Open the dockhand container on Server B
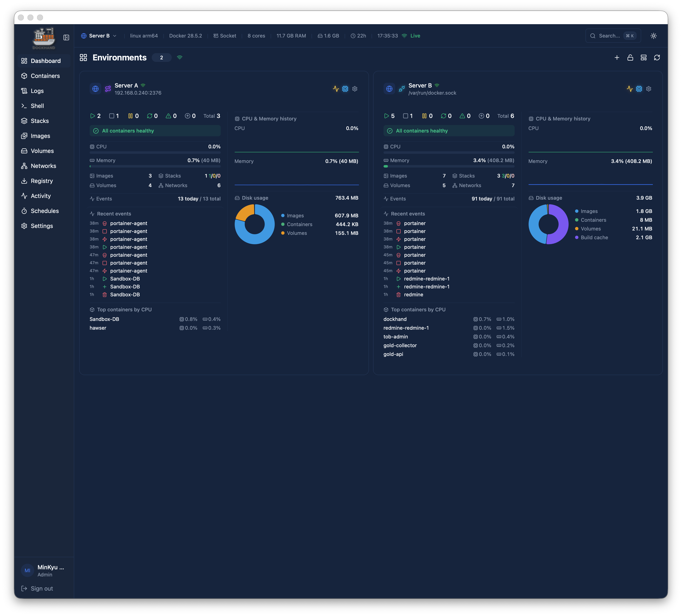Screen dimensions: 682x616 395,319
